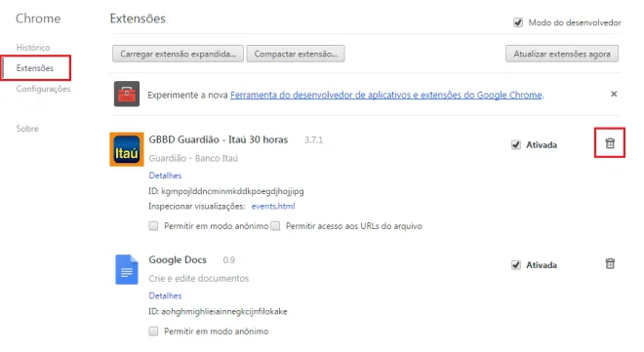The width and height of the screenshot is (644, 352).
Task: Allow Google Docs in modo anônimo
Action: click(153, 332)
